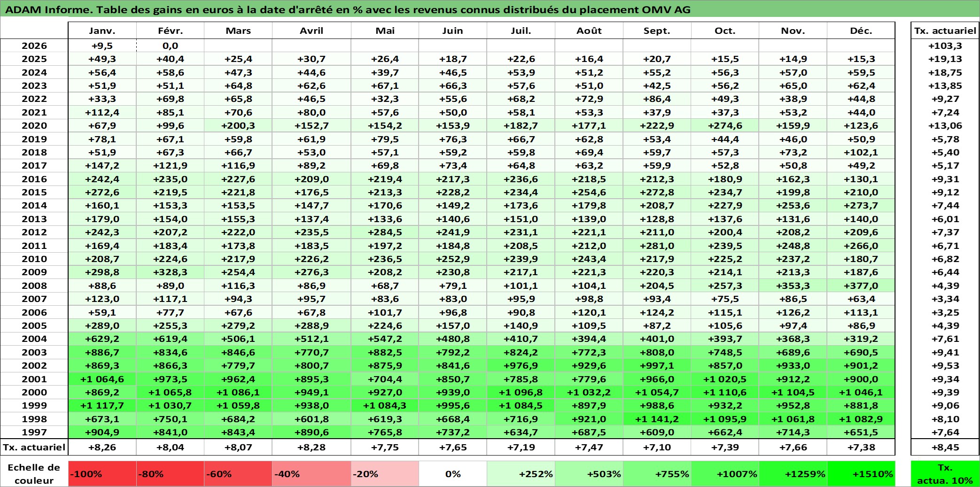
Task: Click the Avril column header
Action: (x=311, y=31)
